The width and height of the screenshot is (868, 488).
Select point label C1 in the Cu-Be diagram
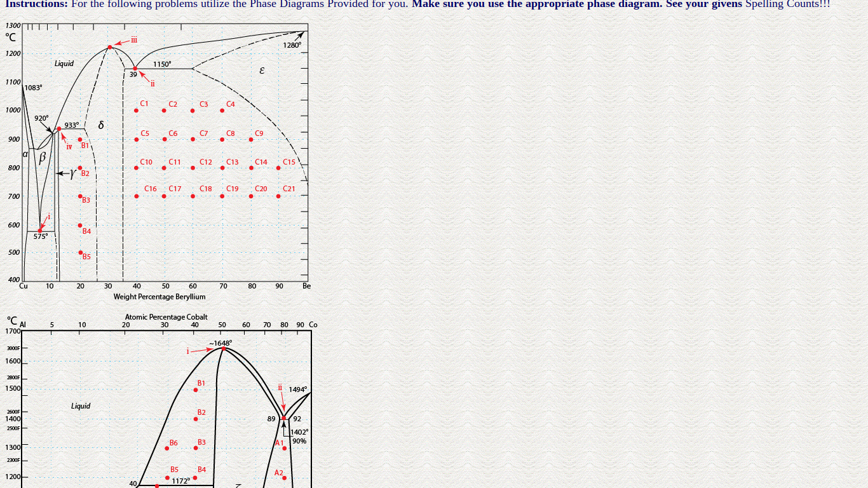pyautogui.click(x=144, y=104)
